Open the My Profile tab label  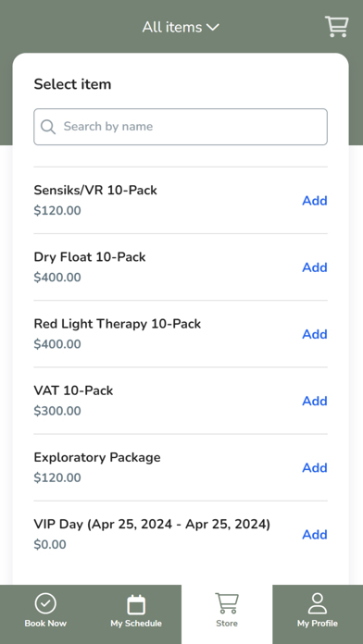point(318,623)
